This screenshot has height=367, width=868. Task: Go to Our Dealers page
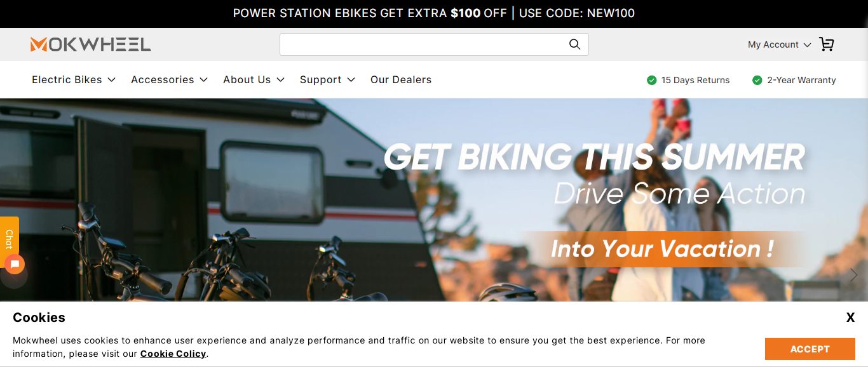401,80
